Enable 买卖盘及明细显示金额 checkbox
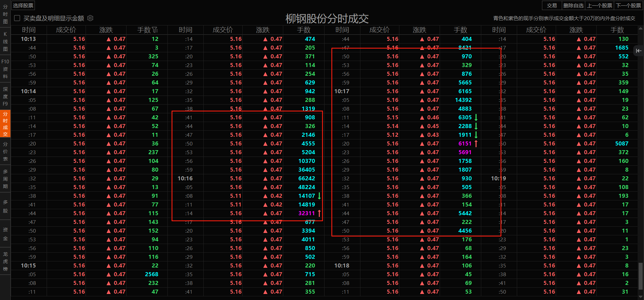This screenshot has height=300, width=644. click(x=17, y=18)
